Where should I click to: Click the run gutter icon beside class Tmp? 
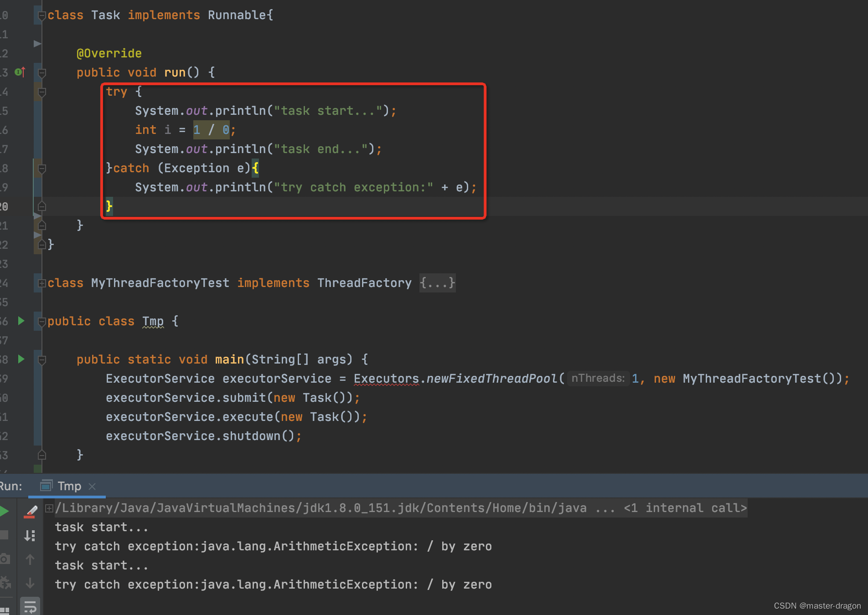click(x=21, y=321)
